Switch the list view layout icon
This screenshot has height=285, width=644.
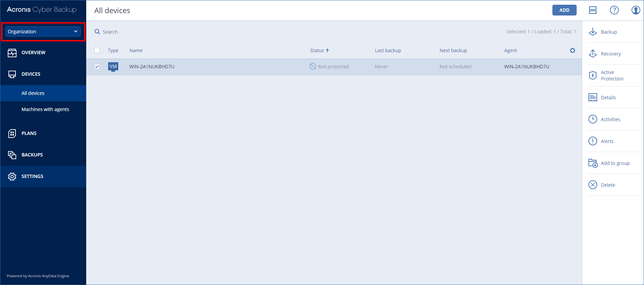coord(592,10)
